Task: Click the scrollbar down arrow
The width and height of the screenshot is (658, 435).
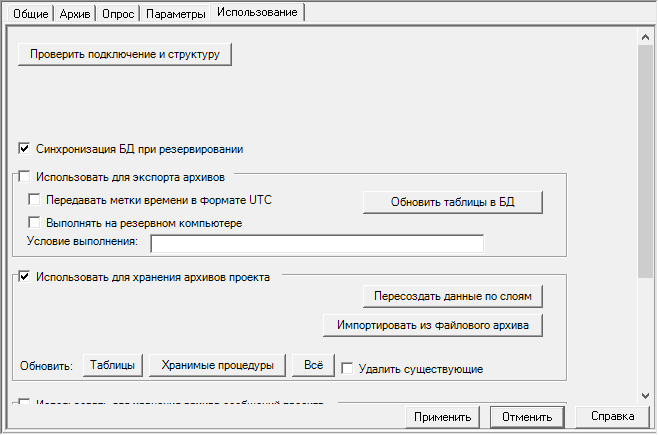Action: point(645,396)
